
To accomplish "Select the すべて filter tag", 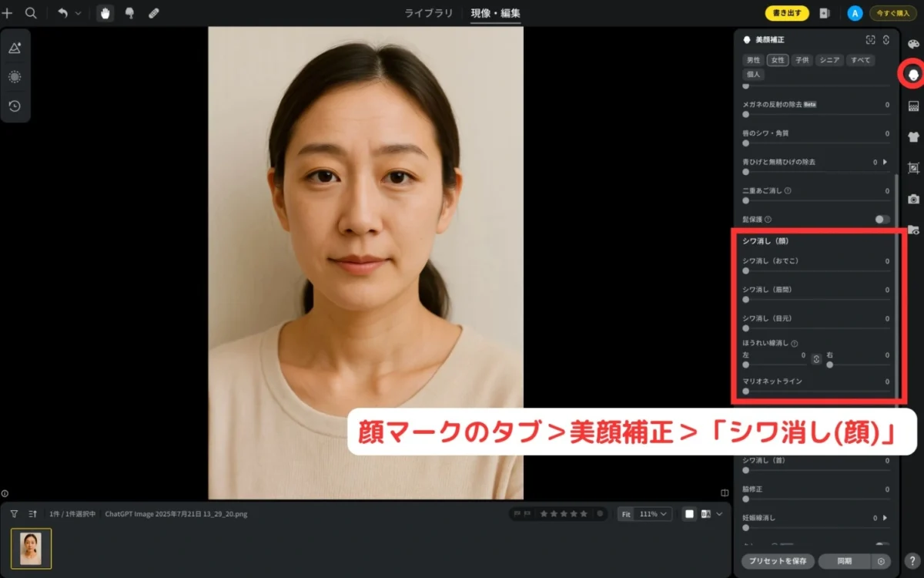I will tap(859, 60).
